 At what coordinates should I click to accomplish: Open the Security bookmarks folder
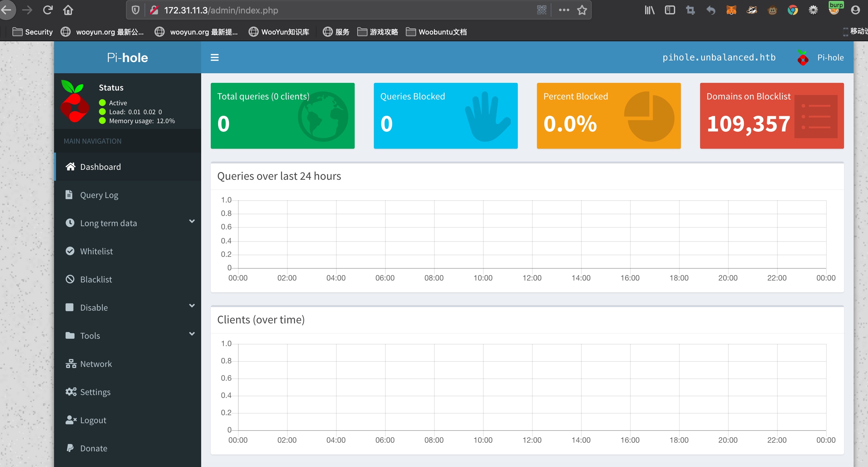pos(33,32)
